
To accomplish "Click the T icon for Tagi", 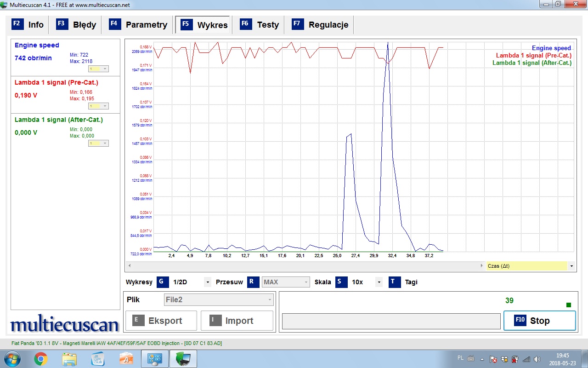I will 395,282.
